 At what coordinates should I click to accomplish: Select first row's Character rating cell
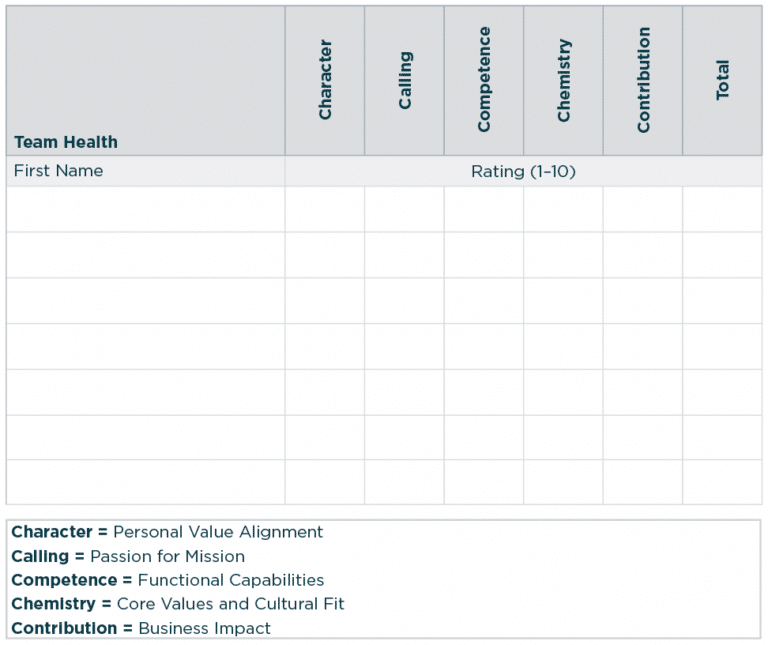(x=325, y=209)
